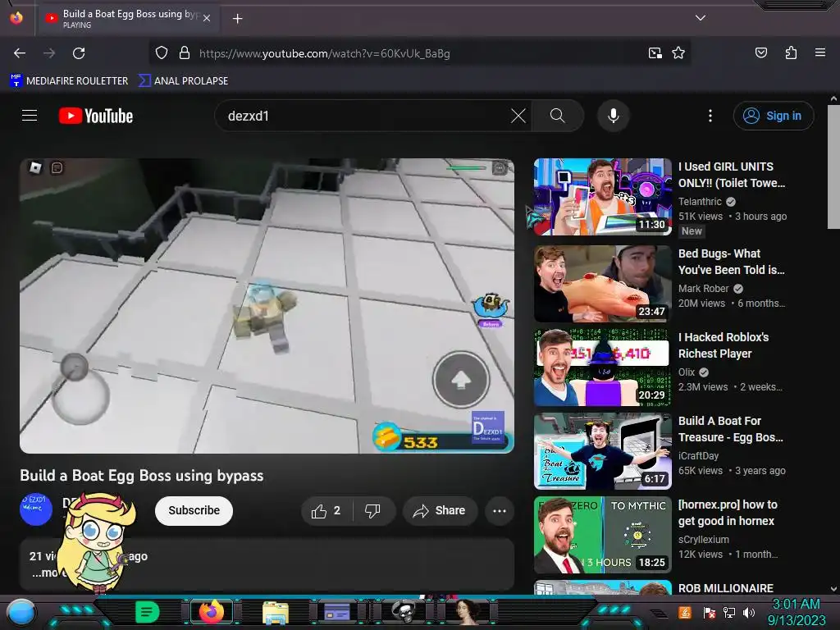Bookmark this page with the star icon
The width and height of the screenshot is (840, 630).
(678, 53)
